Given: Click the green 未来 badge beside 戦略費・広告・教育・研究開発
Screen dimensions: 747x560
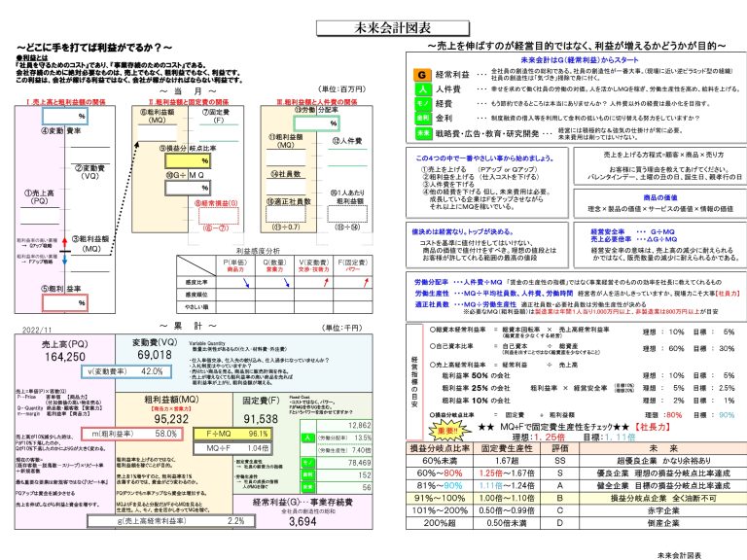Looking at the screenshot, I should pyautogui.click(x=422, y=133).
